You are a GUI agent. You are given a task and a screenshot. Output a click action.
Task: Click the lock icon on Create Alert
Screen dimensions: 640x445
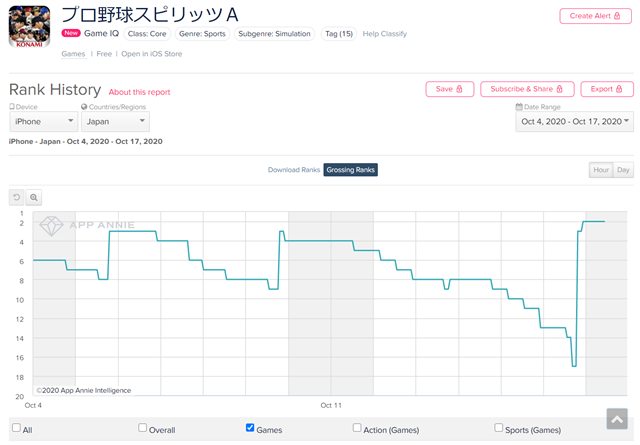click(617, 16)
